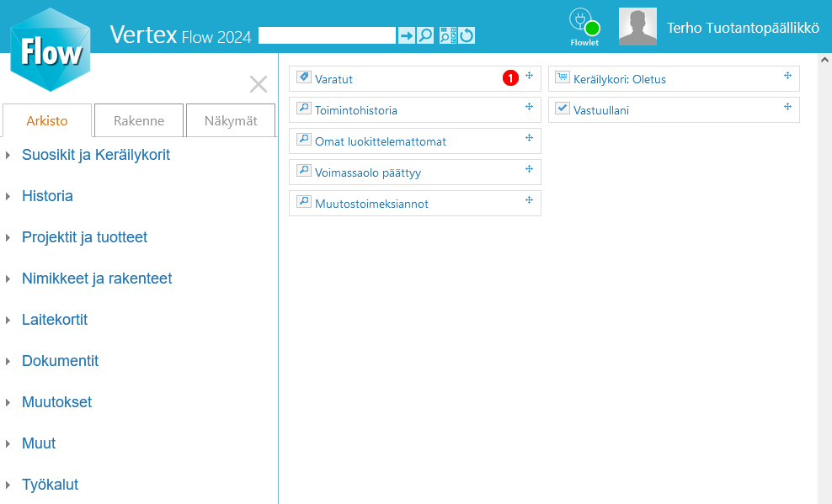832x504 pixels.
Task: Click the move handle on Keräilykori: Oletus tile
Action: pyautogui.click(x=787, y=76)
